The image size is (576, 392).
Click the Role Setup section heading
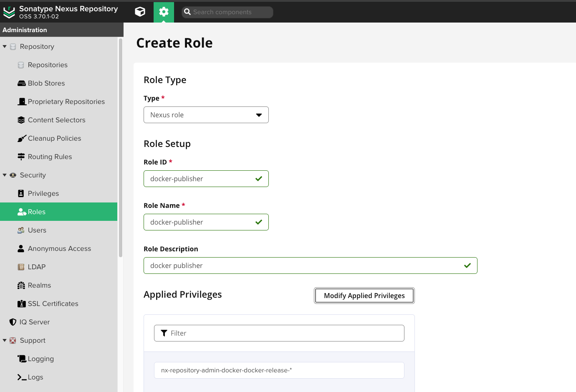[x=167, y=144]
